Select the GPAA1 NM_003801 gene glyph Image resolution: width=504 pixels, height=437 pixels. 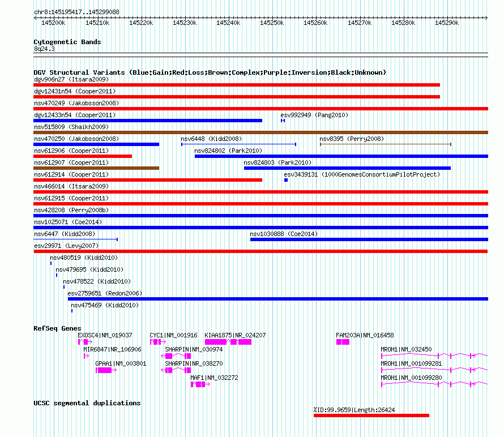tap(106, 370)
